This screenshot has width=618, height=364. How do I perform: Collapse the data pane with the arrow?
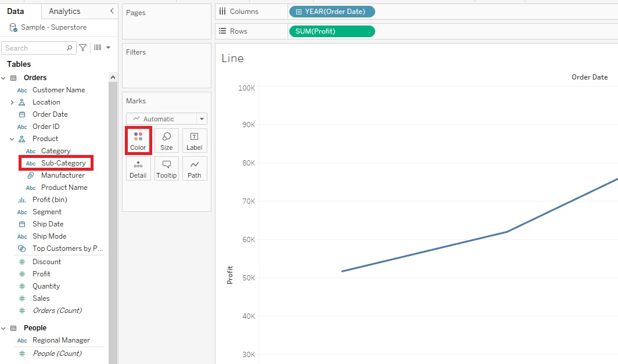[112, 11]
